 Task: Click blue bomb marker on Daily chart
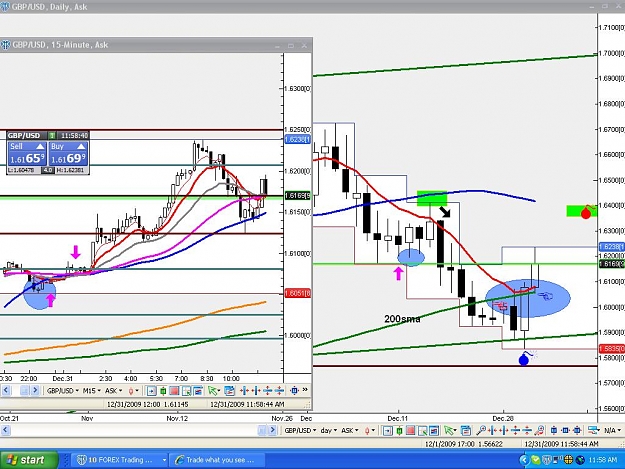coord(525,359)
